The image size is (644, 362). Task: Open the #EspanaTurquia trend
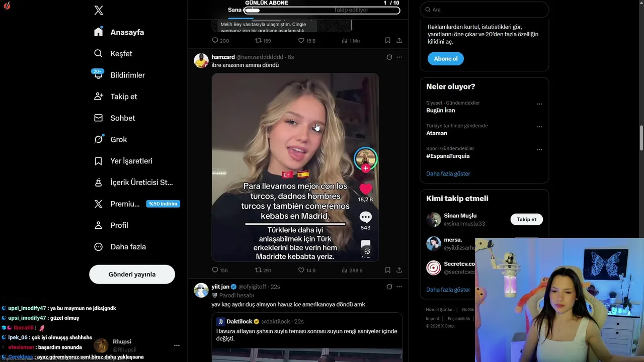[448, 156]
